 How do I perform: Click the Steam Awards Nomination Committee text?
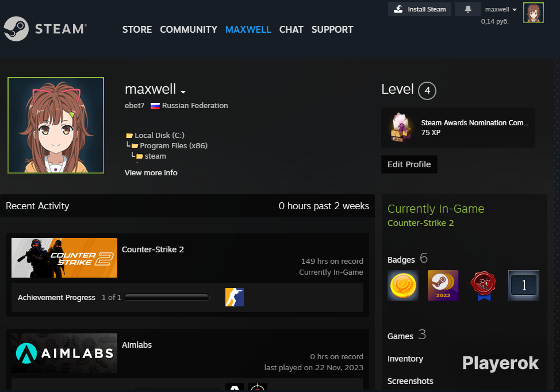[475, 123]
